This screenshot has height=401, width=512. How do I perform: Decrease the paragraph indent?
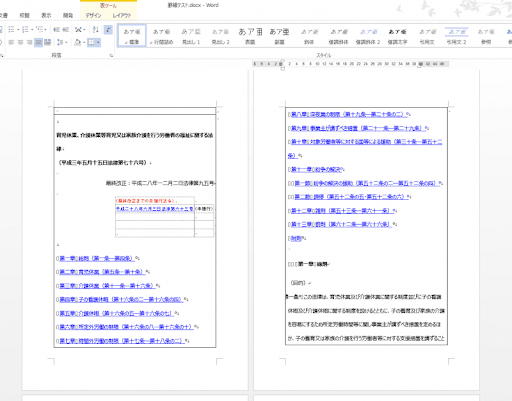pyautogui.click(x=57, y=30)
